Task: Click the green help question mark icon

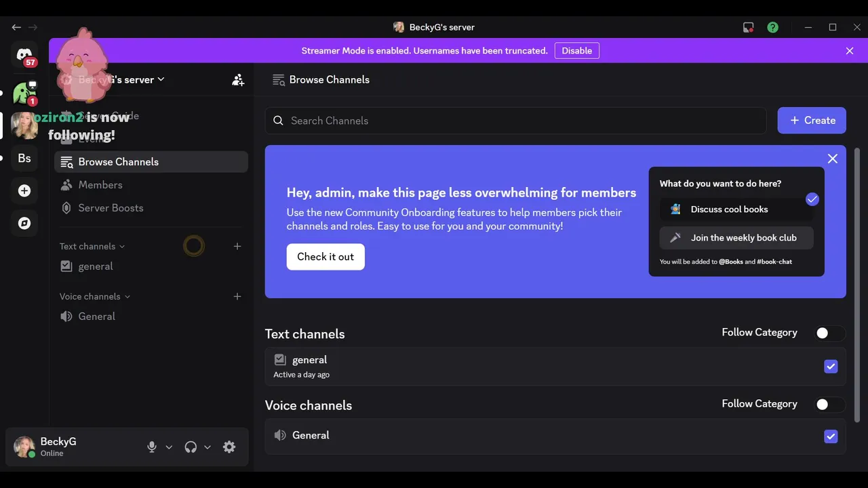Action: (772, 27)
